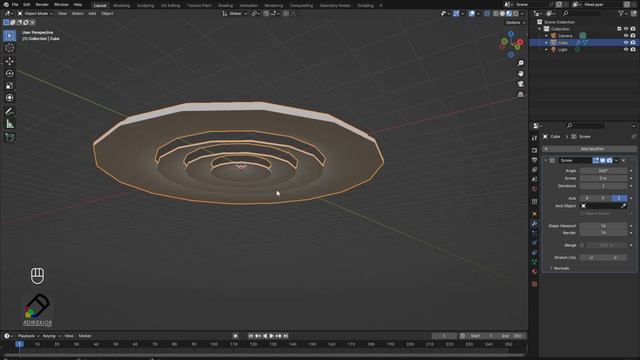Expand the Camera tree item
The height and width of the screenshot is (360, 640).
click(547, 36)
